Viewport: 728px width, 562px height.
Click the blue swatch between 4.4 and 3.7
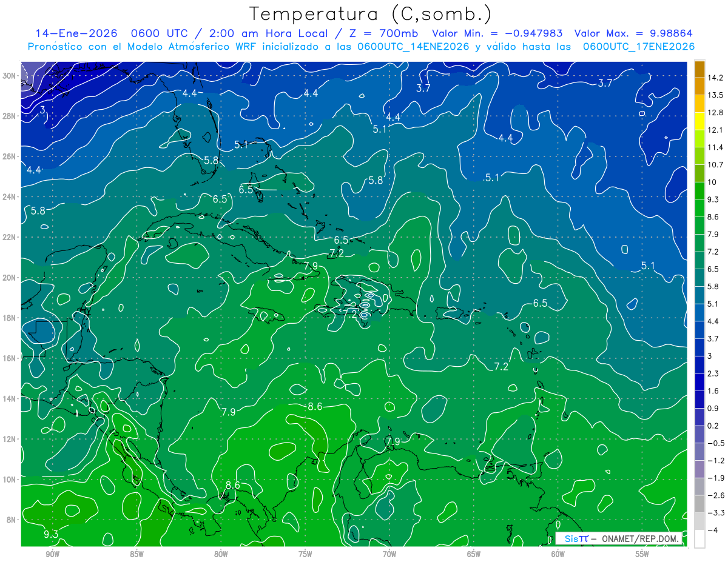click(699, 330)
